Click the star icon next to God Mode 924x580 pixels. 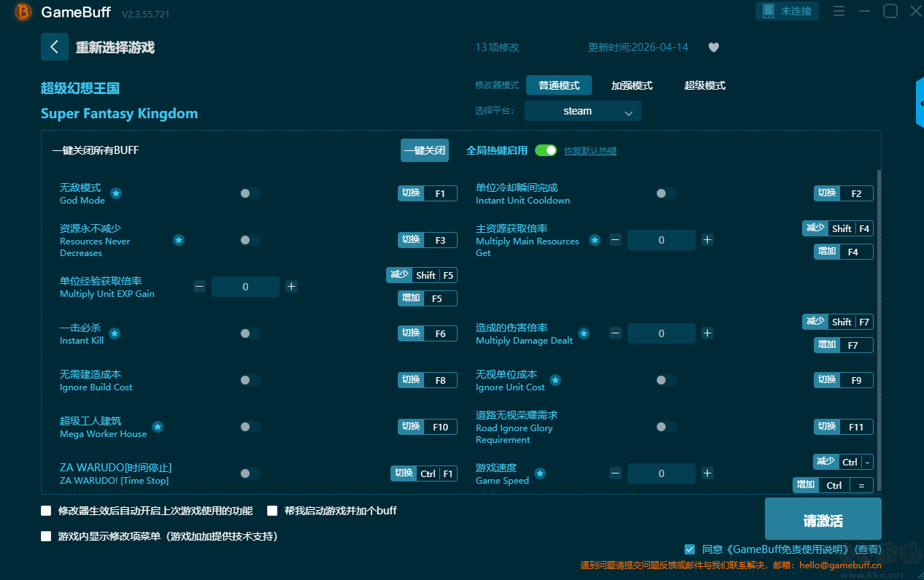point(116,193)
